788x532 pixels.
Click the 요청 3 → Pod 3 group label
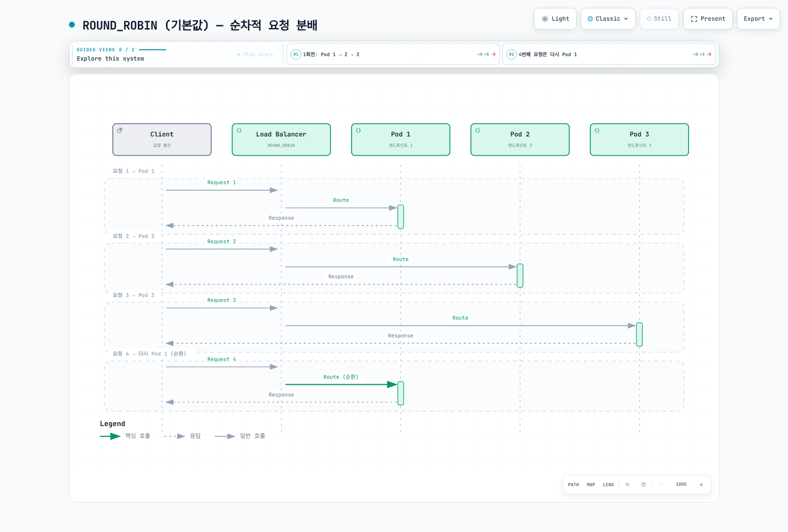pyautogui.click(x=133, y=296)
